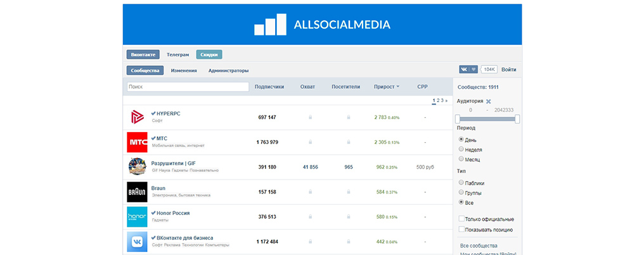Viewport: 644px width, 255px height.
Task: Open the Braun black logo
Action: click(x=137, y=192)
